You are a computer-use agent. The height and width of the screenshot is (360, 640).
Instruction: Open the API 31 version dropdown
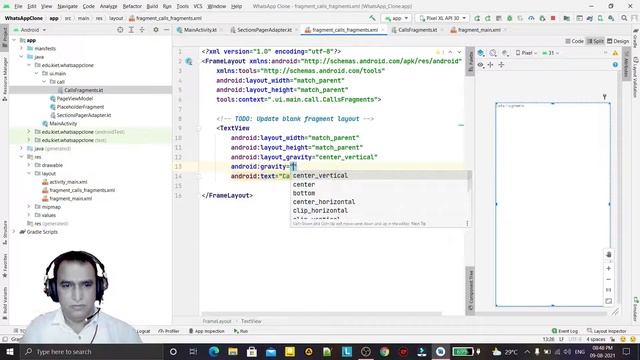click(x=551, y=53)
